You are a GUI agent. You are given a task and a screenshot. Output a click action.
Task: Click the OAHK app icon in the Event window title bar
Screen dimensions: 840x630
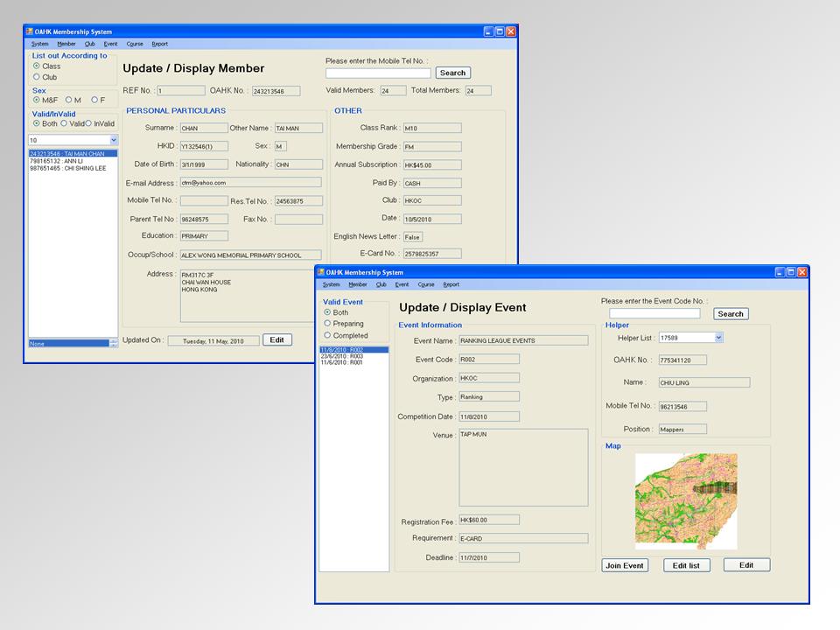320,272
